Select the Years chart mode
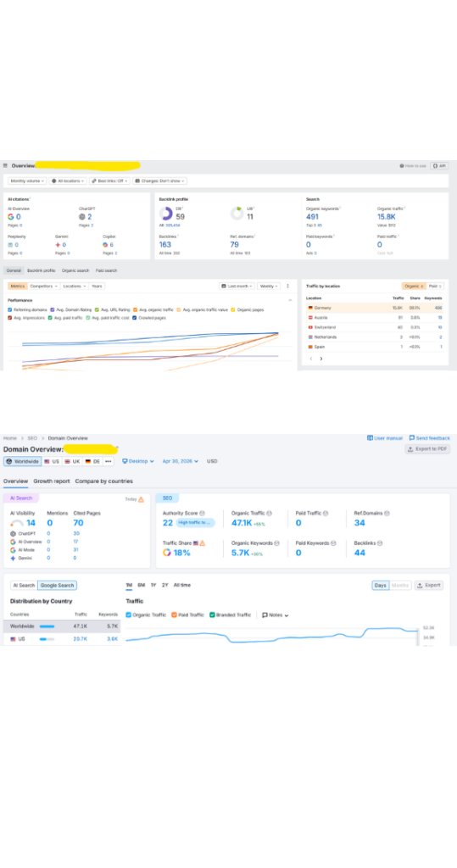Viewport: 457px width, 868px height. click(97, 287)
